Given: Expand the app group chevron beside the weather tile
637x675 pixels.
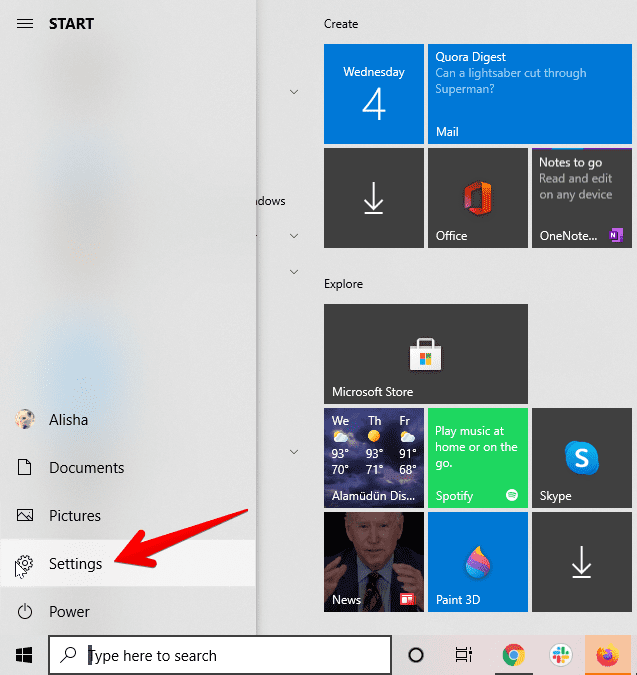Looking at the screenshot, I should pos(294,452).
